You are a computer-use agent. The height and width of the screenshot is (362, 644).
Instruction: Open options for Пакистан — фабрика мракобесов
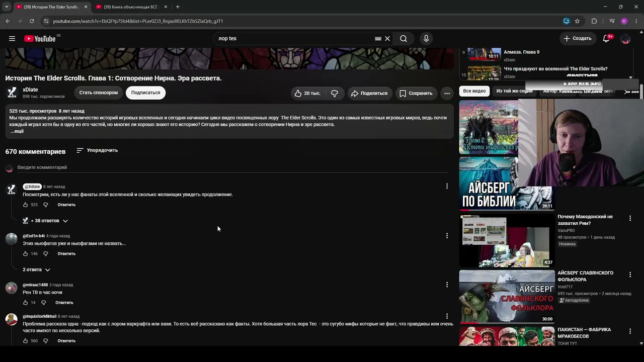pos(630,331)
